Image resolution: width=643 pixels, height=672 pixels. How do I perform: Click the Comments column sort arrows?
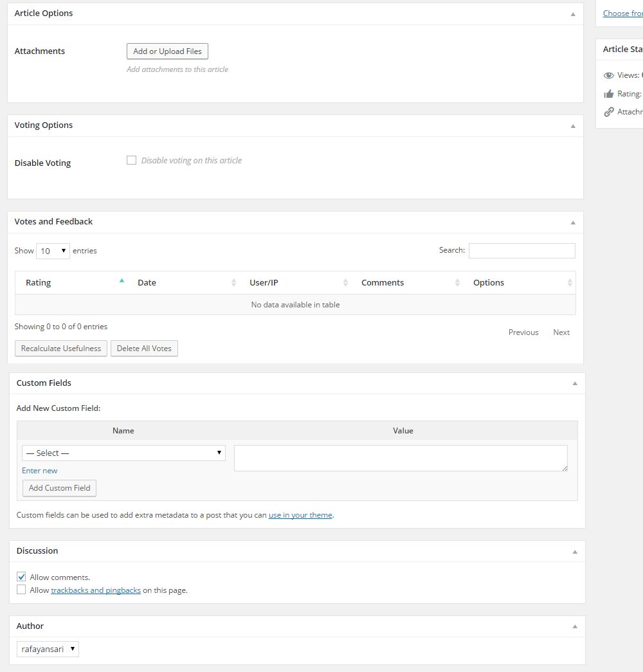[x=457, y=282]
